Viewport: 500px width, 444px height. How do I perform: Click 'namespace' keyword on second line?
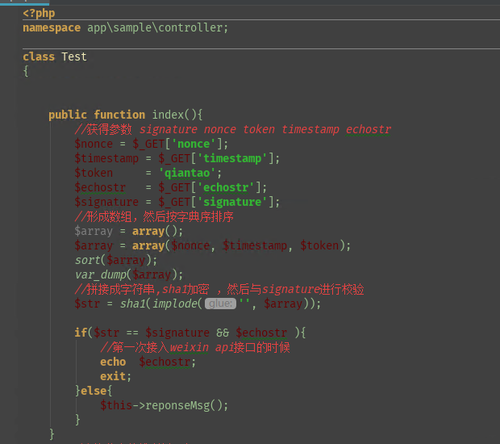click(52, 28)
